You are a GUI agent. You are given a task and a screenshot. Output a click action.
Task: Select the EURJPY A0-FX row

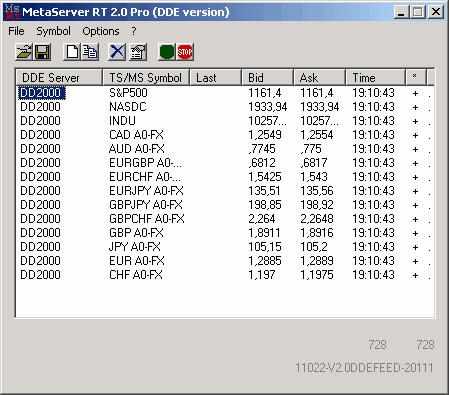click(225, 191)
